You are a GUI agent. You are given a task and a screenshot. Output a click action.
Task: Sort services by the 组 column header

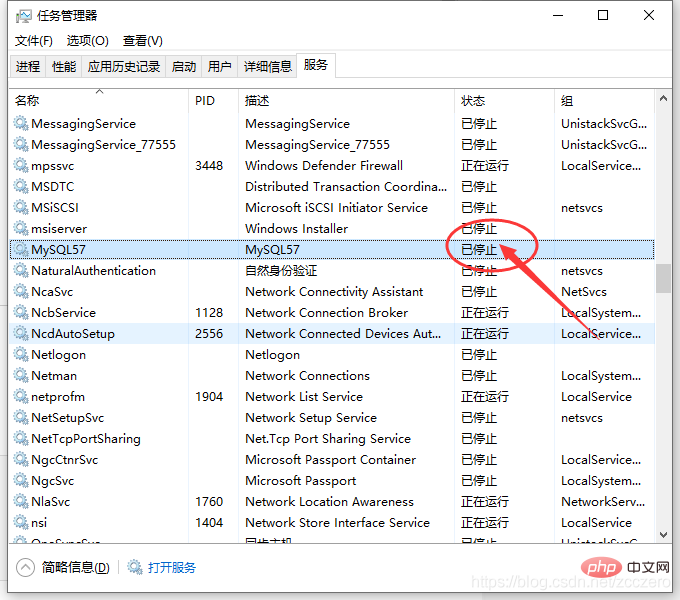[x=604, y=101]
